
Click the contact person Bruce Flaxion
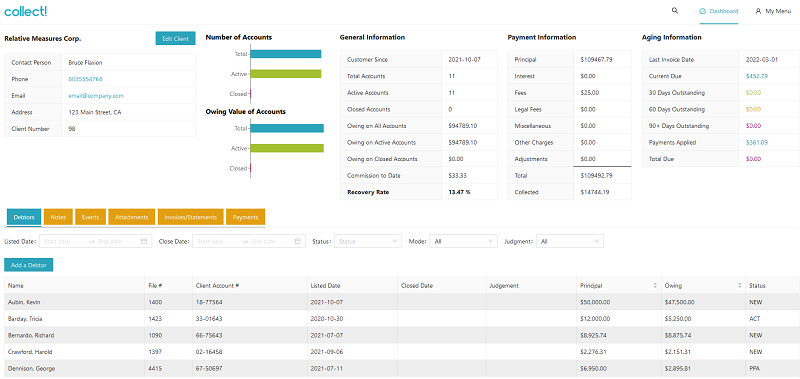point(85,63)
